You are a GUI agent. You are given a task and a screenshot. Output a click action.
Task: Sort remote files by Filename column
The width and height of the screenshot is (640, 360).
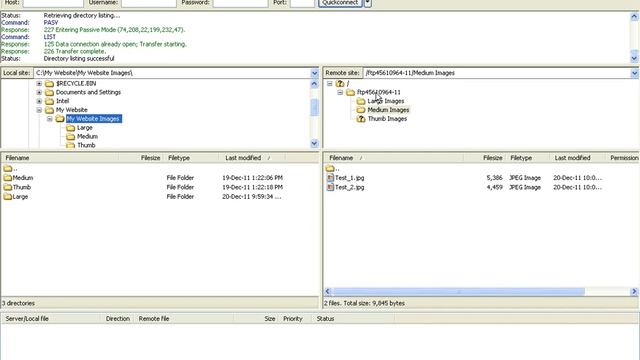(393, 158)
